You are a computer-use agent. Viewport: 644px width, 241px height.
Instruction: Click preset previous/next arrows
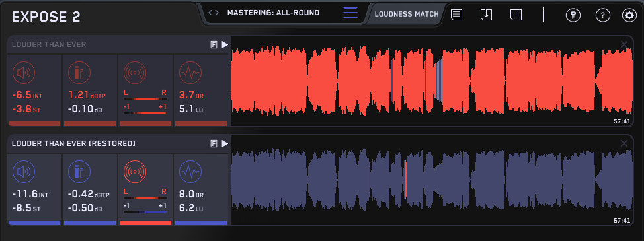point(213,13)
